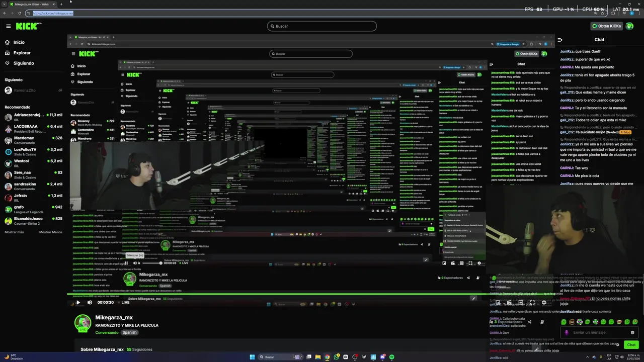Open recommended channel sandraskins
Screen dimensions: 644x362
tap(33, 187)
